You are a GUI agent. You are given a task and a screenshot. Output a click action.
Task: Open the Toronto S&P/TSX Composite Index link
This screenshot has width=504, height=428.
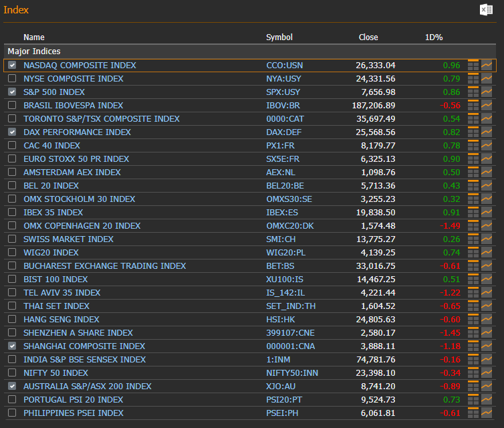click(102, 119)
